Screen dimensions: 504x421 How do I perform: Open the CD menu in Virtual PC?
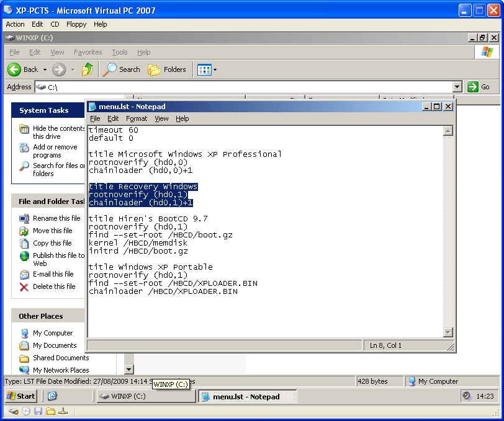(x=55, y=24)
